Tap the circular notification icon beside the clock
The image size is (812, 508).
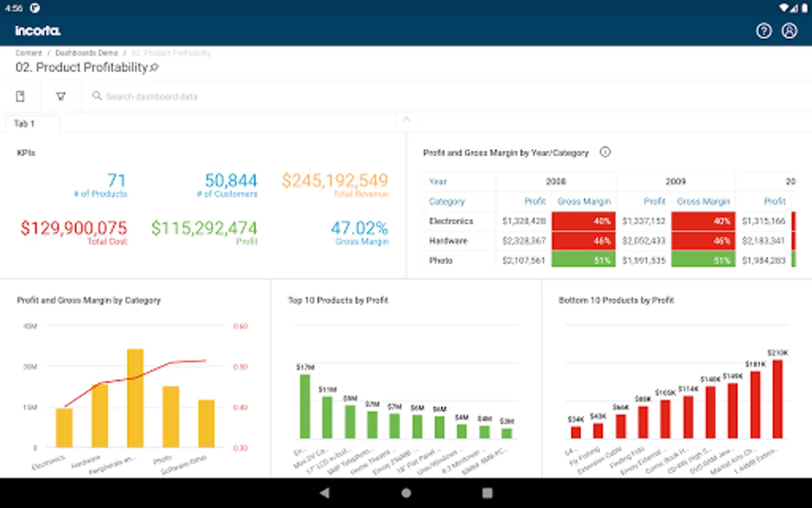[x=35, y=8]
